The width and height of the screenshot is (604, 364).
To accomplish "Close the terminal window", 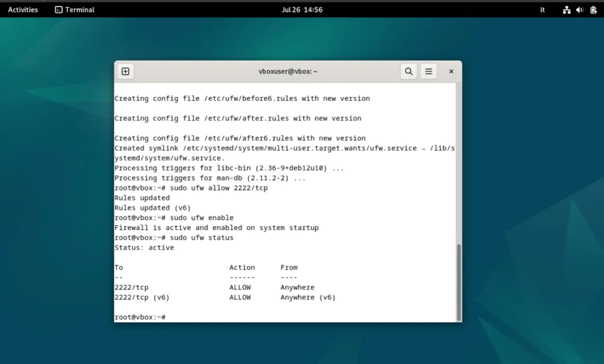I will [451, 71].
